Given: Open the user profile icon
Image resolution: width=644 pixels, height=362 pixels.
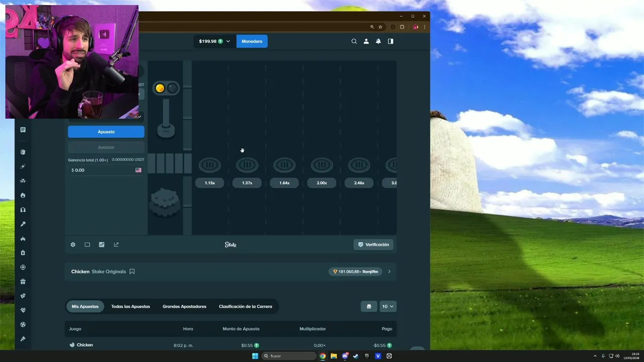Looking at the screenshot, I should pyautogui.click(x=366, y=41).
